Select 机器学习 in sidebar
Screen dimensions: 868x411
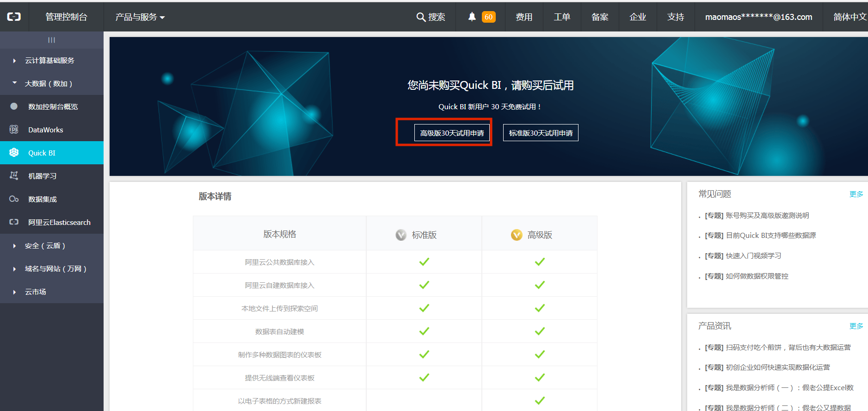52,176
